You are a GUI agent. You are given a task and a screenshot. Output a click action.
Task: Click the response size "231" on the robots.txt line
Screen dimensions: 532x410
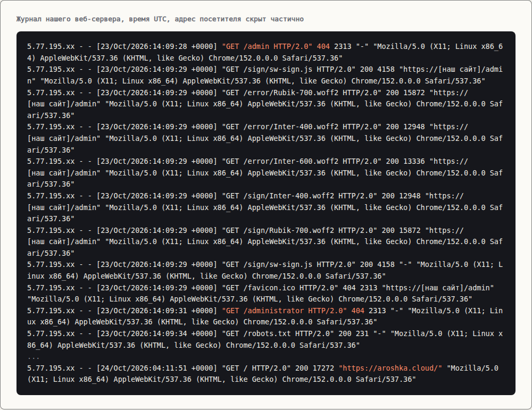coord(362,334)
